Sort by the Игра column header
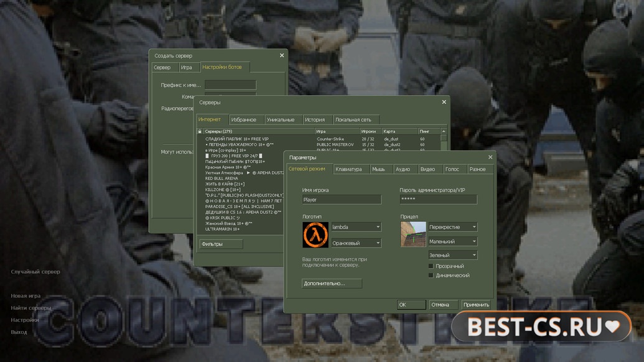Screen dimensions: 644x362 pos(338,131)
